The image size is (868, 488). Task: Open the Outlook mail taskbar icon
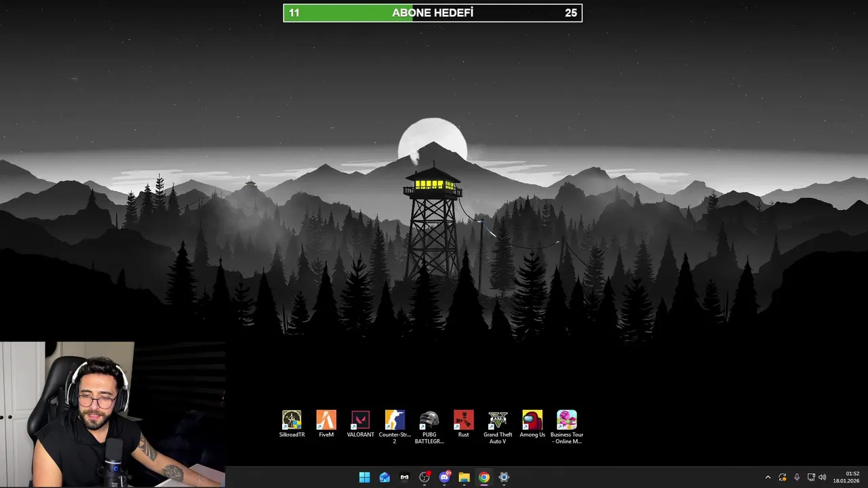point(384,477)
